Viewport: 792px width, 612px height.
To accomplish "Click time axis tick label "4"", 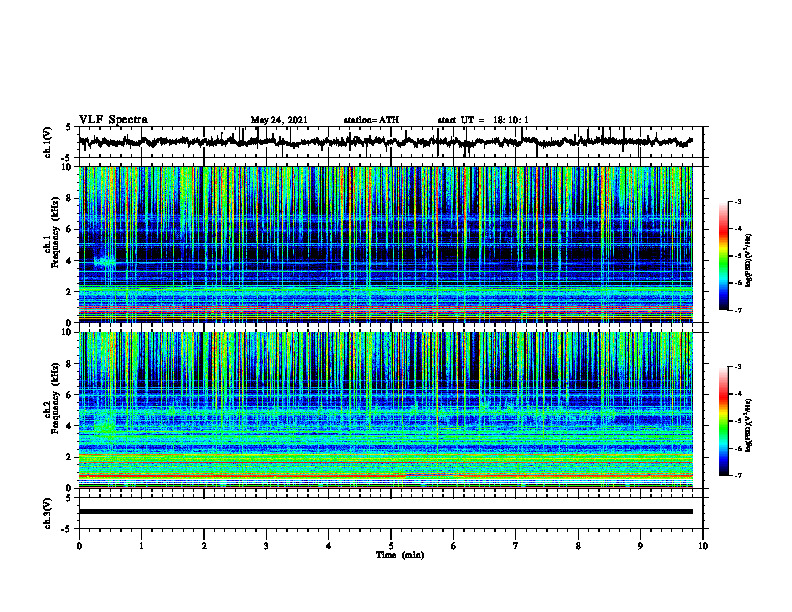I will pyautogui.click(x=329, y=546).
